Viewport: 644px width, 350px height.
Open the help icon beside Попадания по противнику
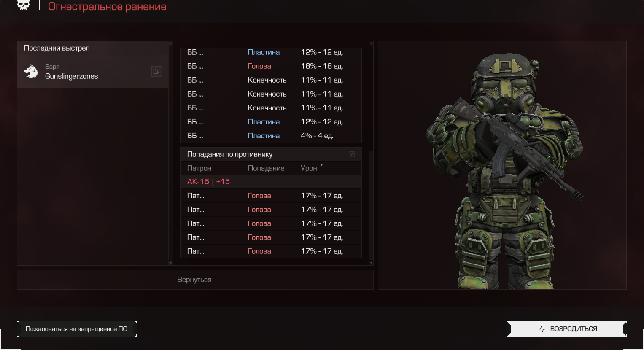352,154
